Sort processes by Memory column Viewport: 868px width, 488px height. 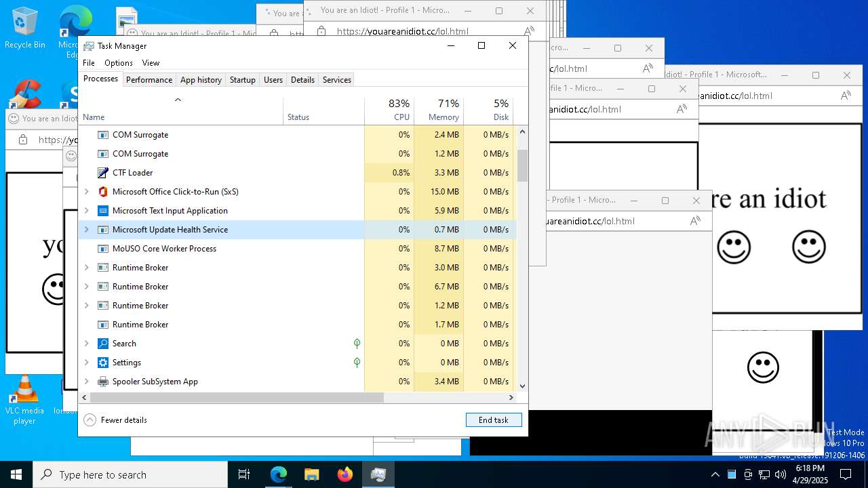point(439,111)
